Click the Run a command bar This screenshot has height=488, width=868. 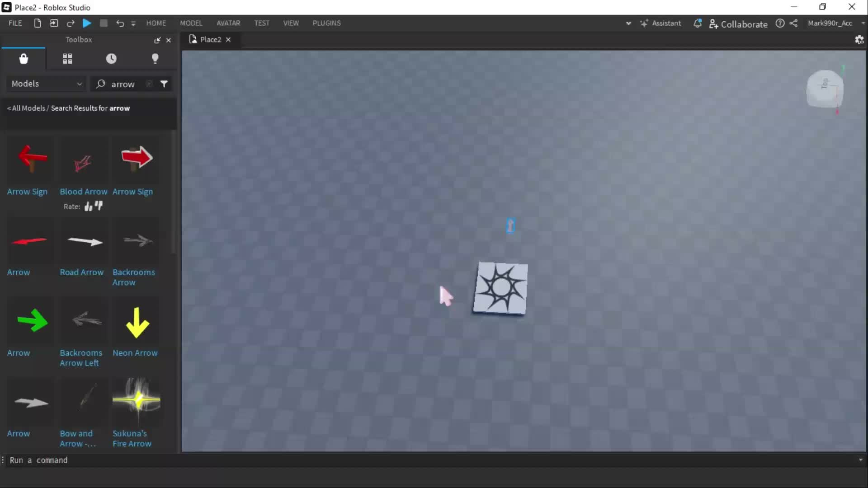click(432, 460)
